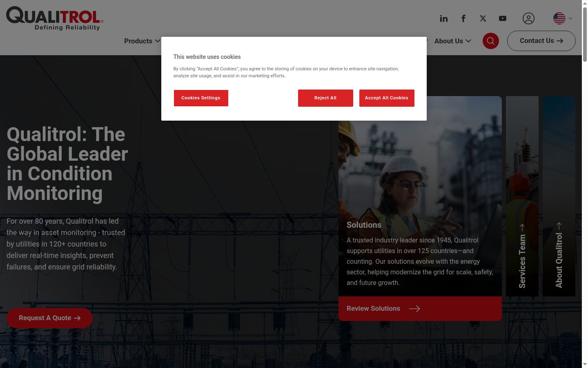Open the Services Team vertical panel

click(x=522, y=196)
